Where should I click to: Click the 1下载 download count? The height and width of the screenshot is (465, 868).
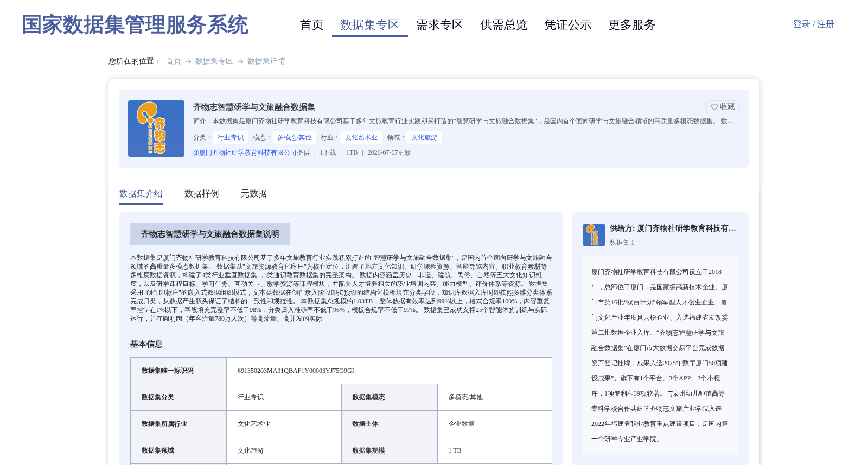(328, 153)
